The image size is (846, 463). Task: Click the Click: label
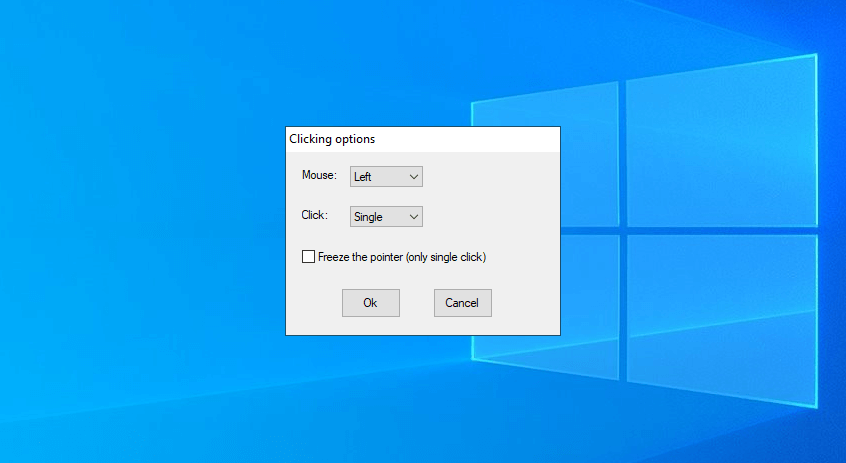pos(315,215)
